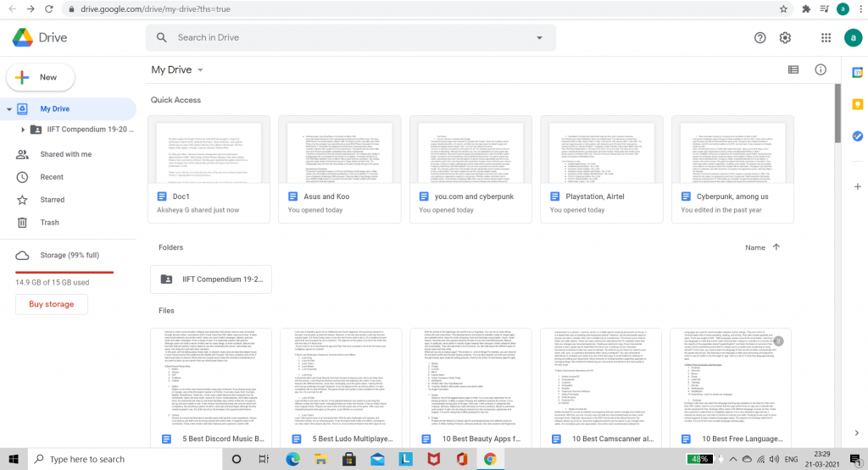Screen dimensions: 868x470
Task: Collapse My Drive tree arrow
Action: [8, 109]
